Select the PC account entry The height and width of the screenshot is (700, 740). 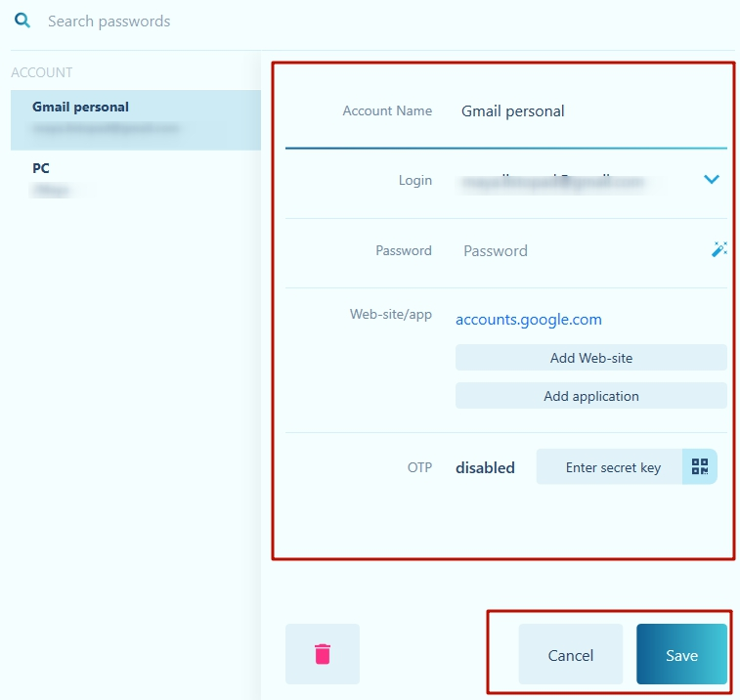pos(135,178)
